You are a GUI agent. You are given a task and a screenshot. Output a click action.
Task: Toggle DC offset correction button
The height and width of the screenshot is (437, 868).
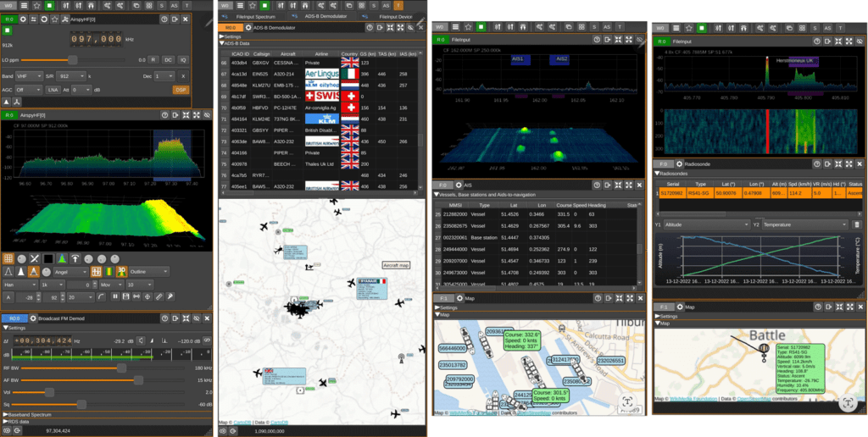point(169,60)
